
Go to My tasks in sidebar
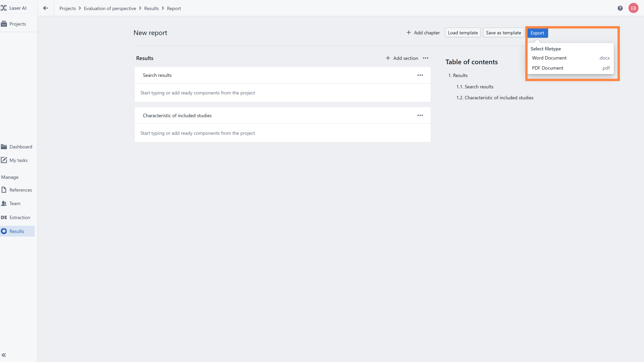point(18,160)
